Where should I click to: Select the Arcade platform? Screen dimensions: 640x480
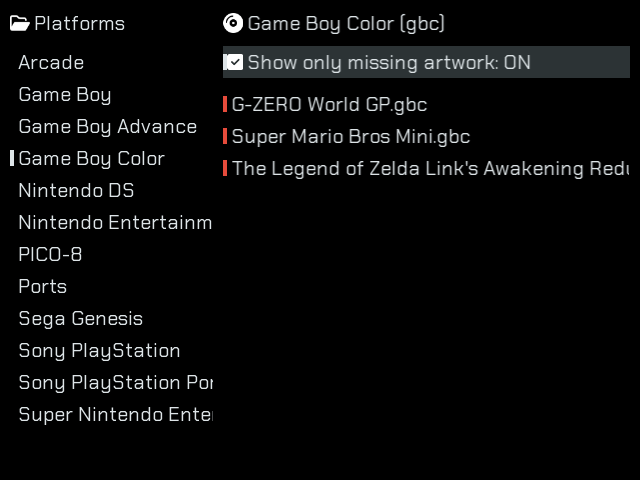point(51,62)
